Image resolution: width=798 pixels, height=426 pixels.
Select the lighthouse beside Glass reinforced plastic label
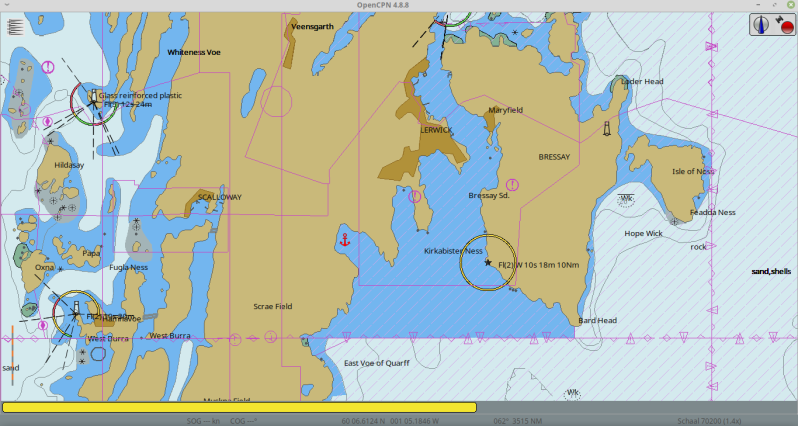point(94,97)
